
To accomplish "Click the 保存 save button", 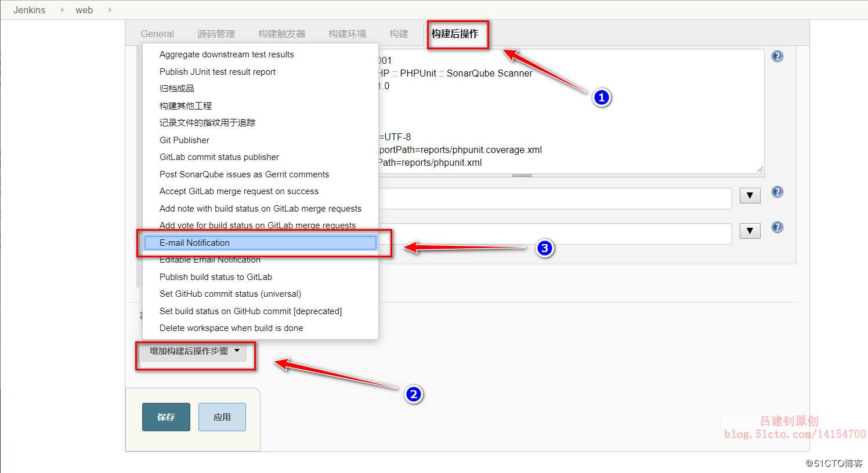I will coord(166,417).
